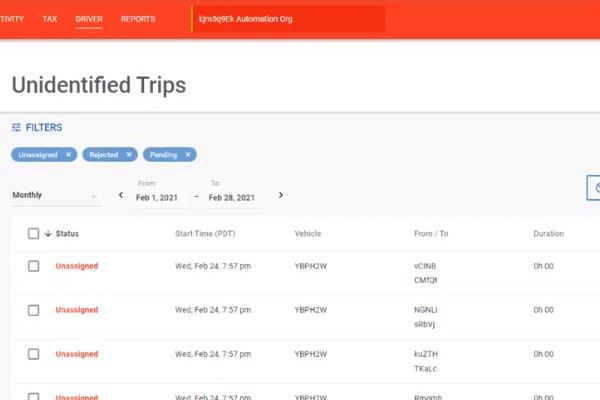
Task: Click the Automation Org selector field
Action: coord(288,19)
